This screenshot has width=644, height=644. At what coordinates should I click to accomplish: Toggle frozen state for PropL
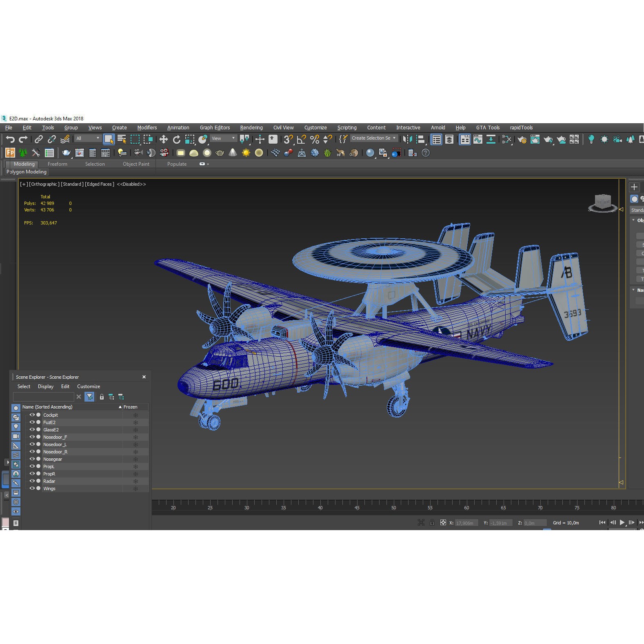pos(135,466)
